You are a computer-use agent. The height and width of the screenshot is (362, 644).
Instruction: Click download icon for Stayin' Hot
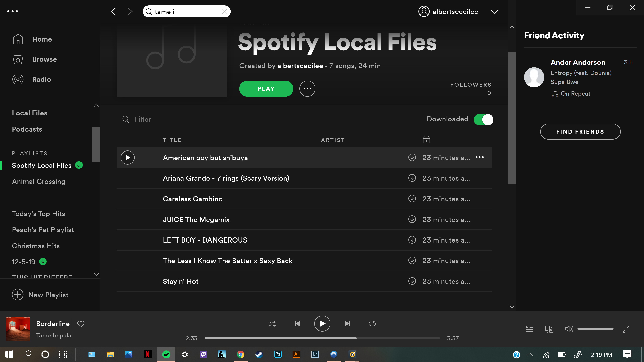tap(412, 281)
